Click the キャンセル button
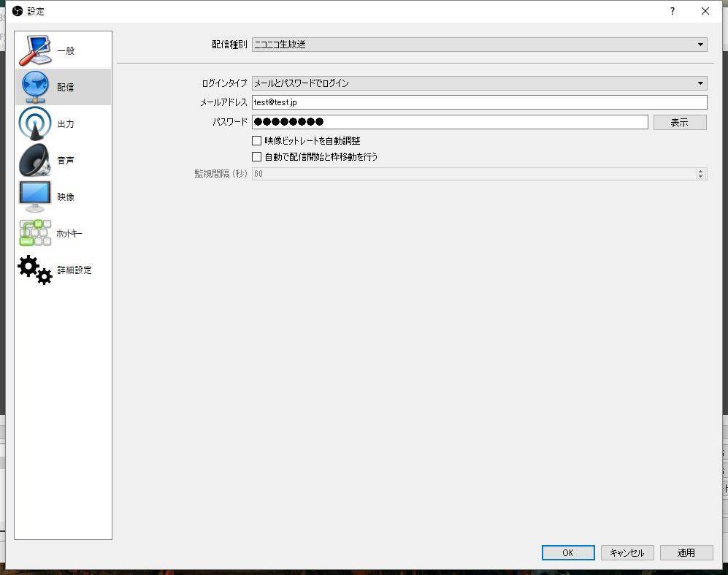This screenshot has width=728, height=575. click(627, 552)
